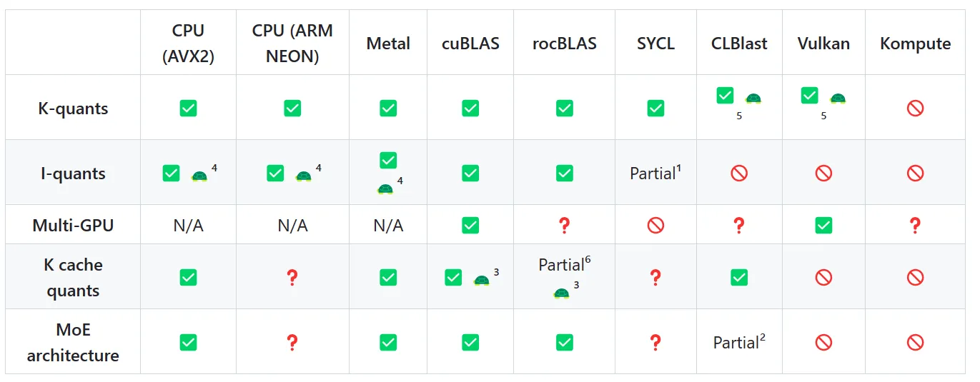Click the prohibited icon for K-quants Kompute
The height and width of the screenshot is (382, 980).
point(915,109)
